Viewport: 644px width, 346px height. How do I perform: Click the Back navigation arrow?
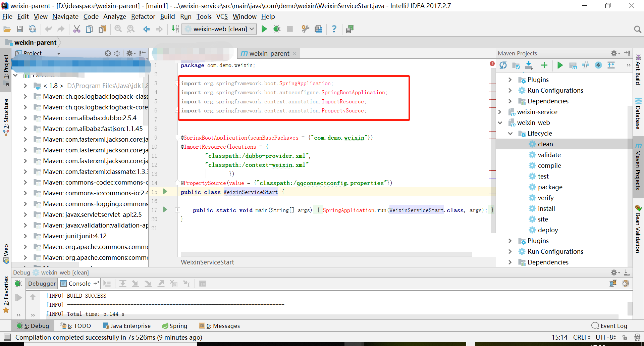pos(147,29)
